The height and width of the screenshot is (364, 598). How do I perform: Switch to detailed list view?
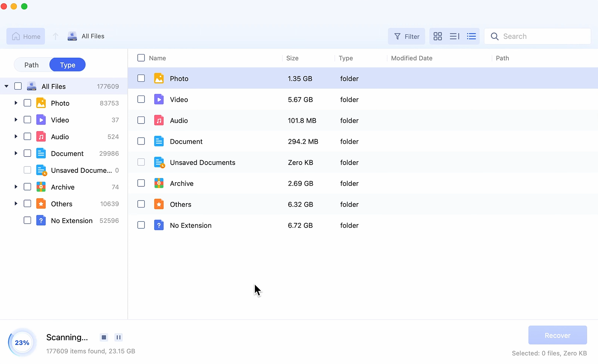pyautogui.click(x=471, y=36)
